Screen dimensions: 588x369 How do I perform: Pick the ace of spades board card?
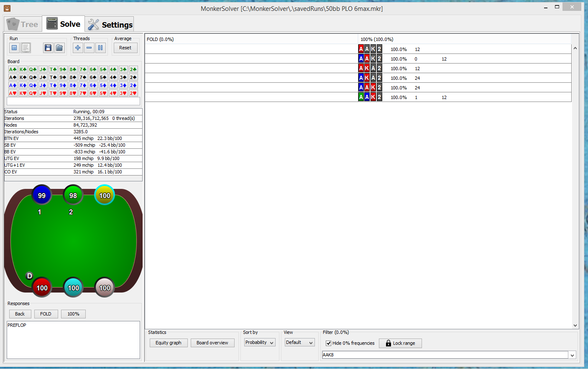point(13,77)
